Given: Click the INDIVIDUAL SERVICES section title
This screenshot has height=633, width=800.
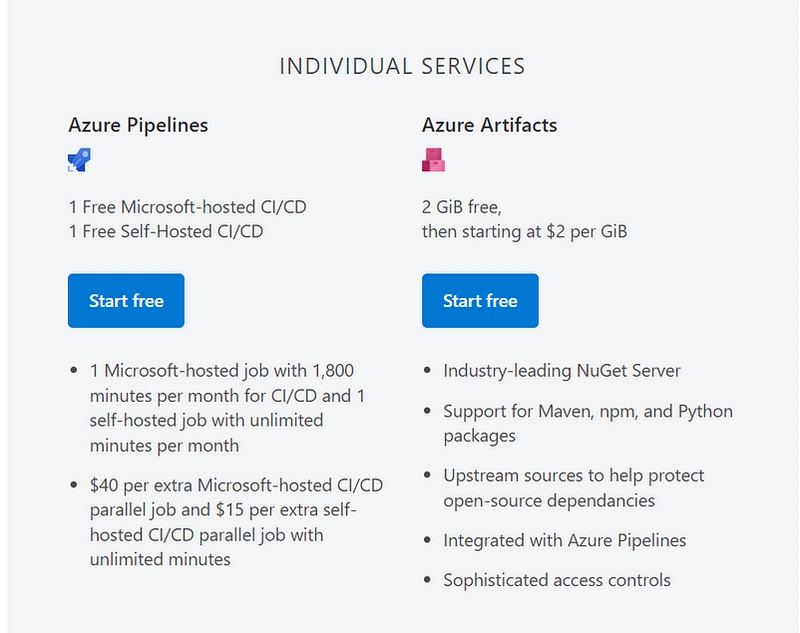Looking at the screenshot, I should point(402,66).
